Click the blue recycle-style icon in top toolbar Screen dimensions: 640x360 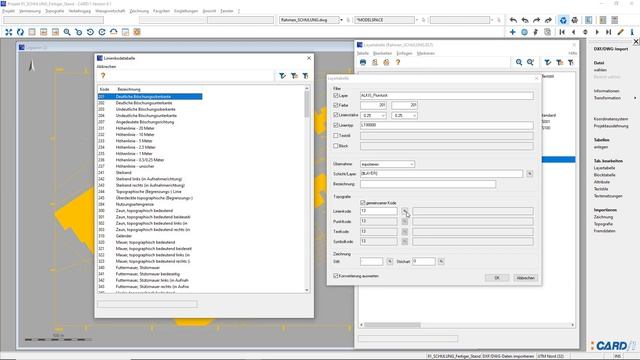[x=563, y=20]
